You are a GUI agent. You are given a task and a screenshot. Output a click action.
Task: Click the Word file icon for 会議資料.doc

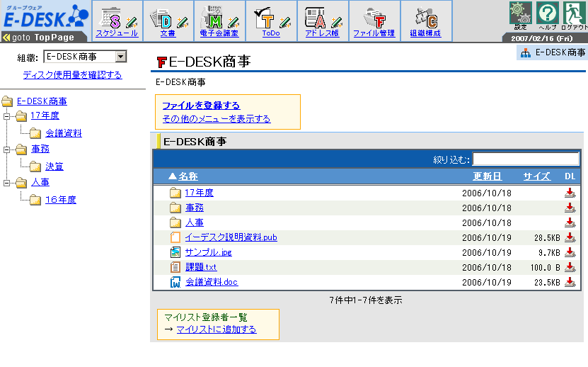pyautogui.click(x=175, y=282)
